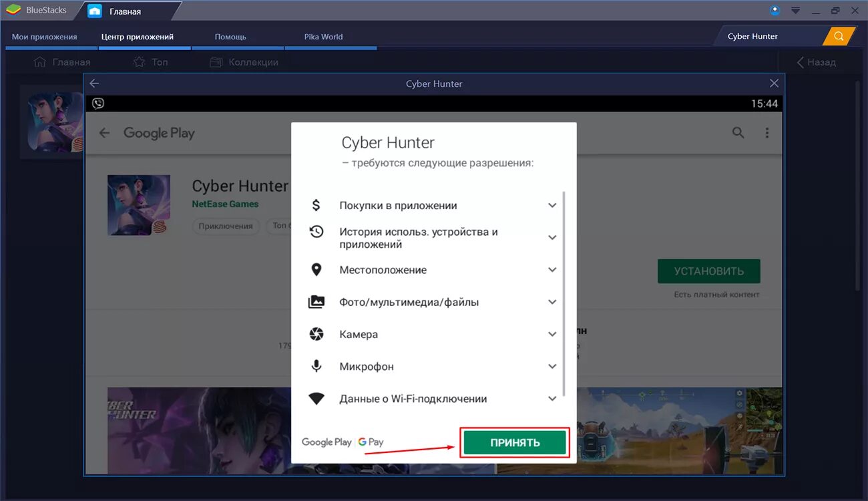Open the Помощь tab
The height and width of the screenshot is (501, 868).
230,37
